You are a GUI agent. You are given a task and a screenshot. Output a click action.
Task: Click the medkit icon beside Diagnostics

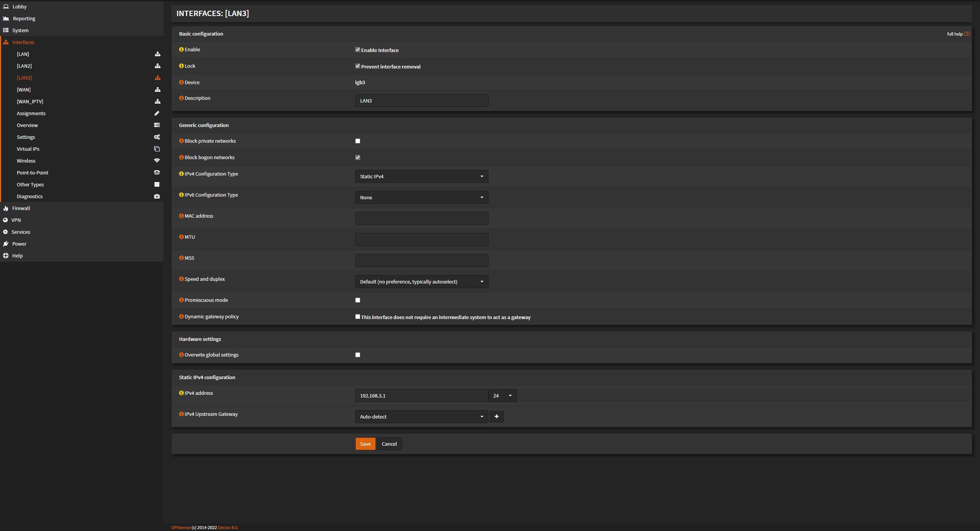point(157,196)
